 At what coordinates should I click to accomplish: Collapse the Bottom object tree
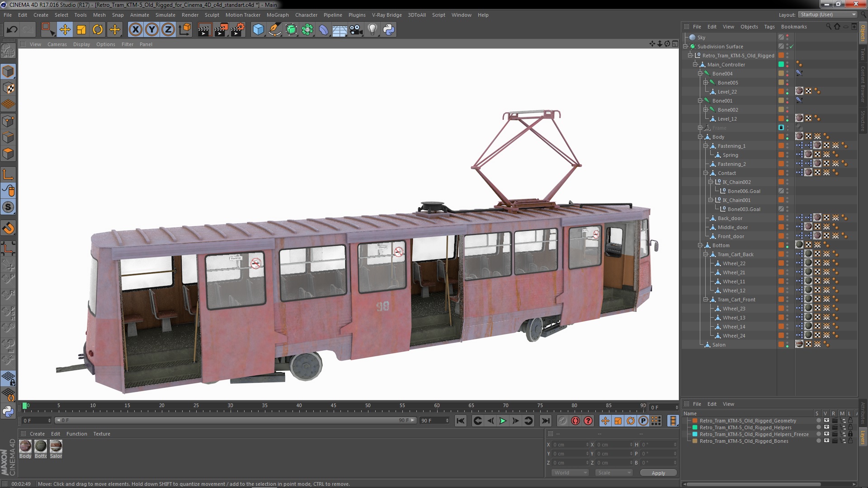pyautogui.click(x=700, y=245)
